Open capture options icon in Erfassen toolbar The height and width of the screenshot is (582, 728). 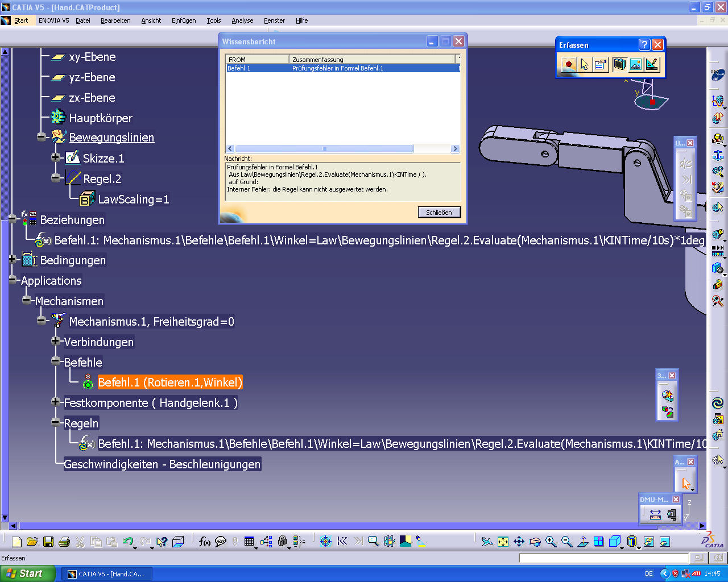pyautogui.click(x=600, y=64)
